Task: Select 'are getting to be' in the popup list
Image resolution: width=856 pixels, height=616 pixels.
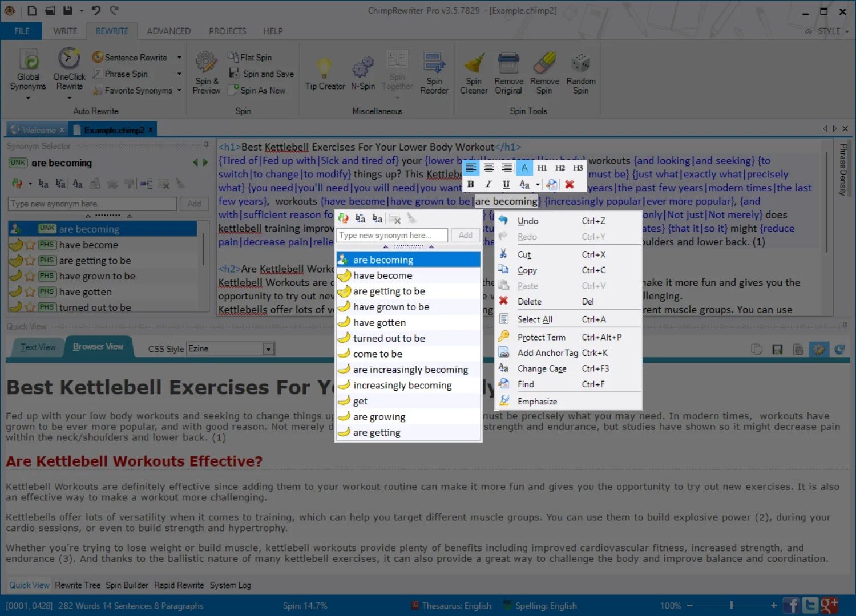Action: [389, 291]
